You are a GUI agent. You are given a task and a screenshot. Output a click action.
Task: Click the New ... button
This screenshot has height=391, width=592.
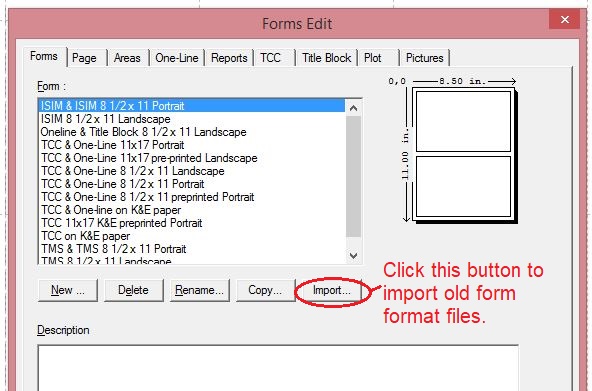[68, 290]
